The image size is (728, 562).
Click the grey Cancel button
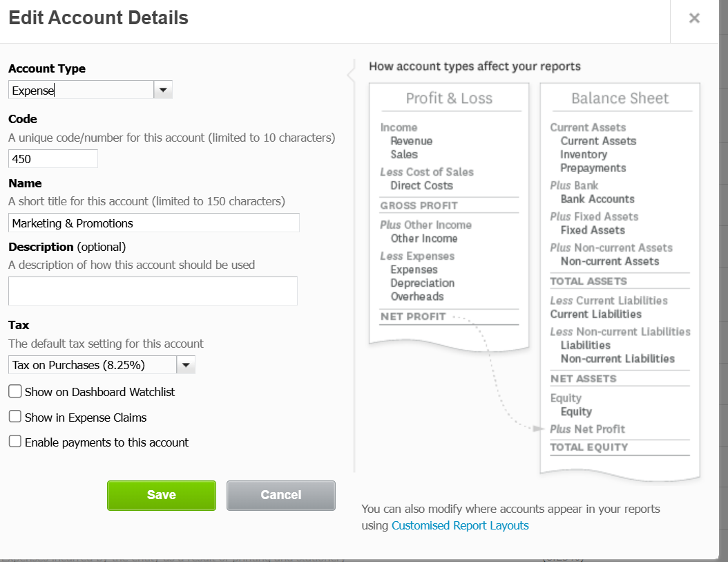[x=280, y=495]
